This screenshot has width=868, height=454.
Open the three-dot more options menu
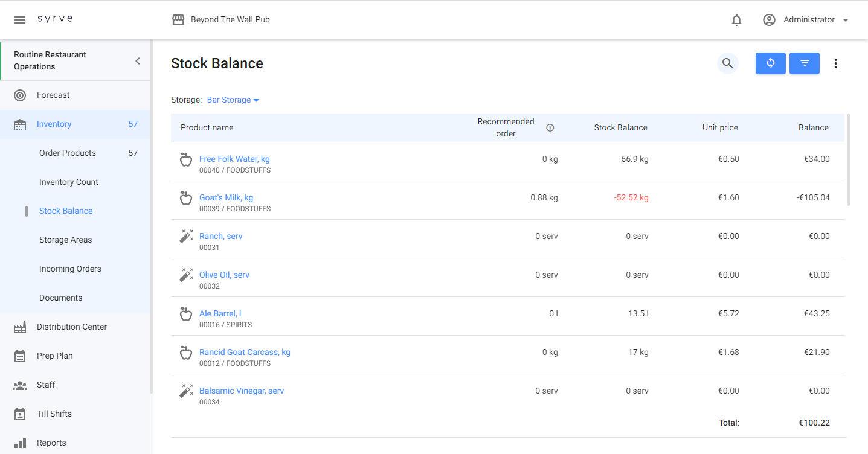835,63
